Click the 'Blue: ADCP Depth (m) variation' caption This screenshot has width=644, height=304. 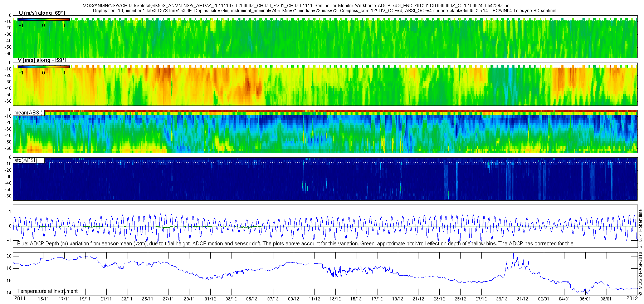pyautogui.click(x=296, y=244)
